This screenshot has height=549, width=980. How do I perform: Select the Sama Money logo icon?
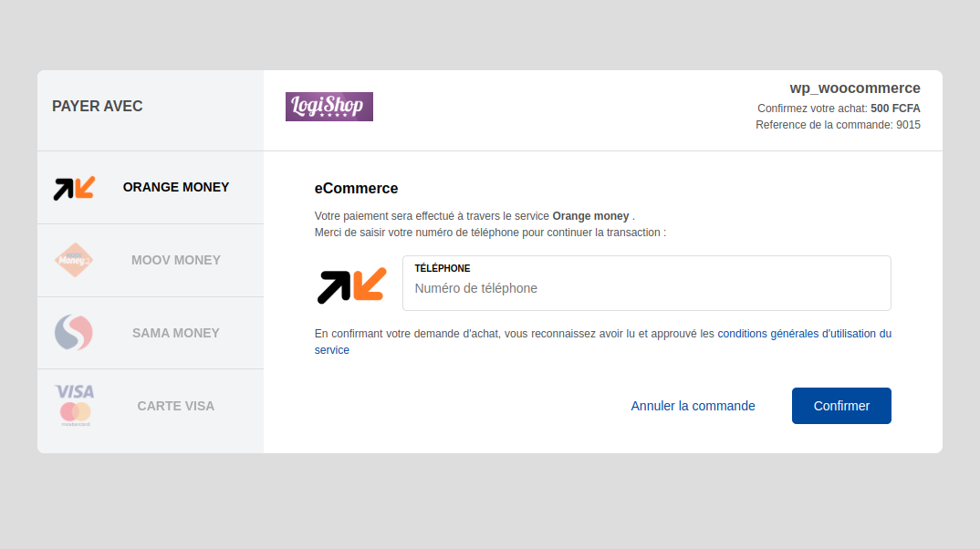[x=73, y=332]
